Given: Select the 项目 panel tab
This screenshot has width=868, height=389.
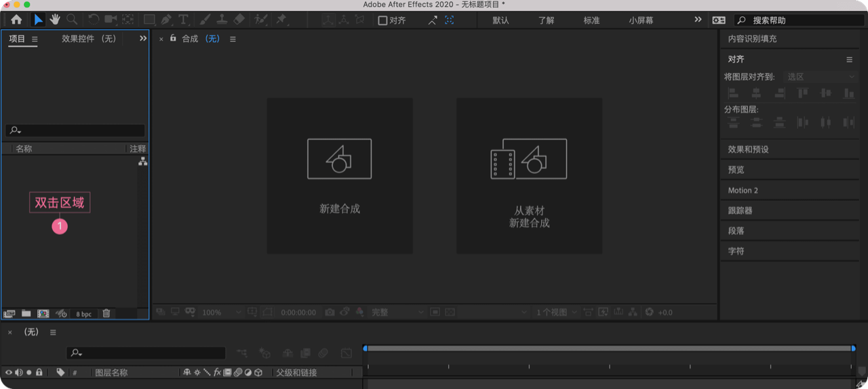Looking at the screenshot, I should tap(17, 39).
